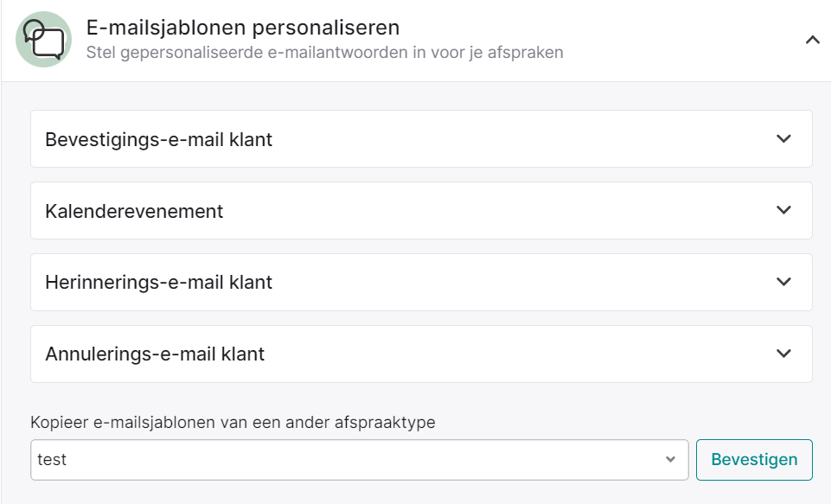Viewport: 831px width, 504px height.
Task: Click the Kopieer e-mailsjablonen field label
Action: pyautogui.click(x=233, y=423)
